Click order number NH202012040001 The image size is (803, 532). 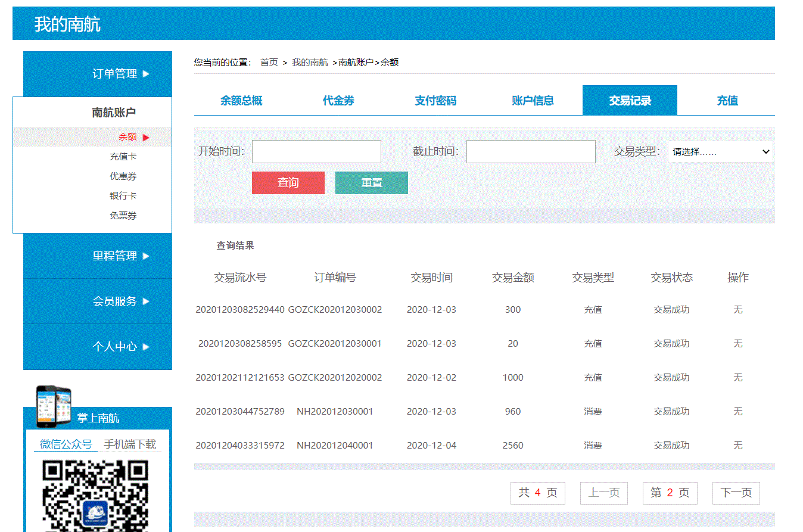[335, 446]
